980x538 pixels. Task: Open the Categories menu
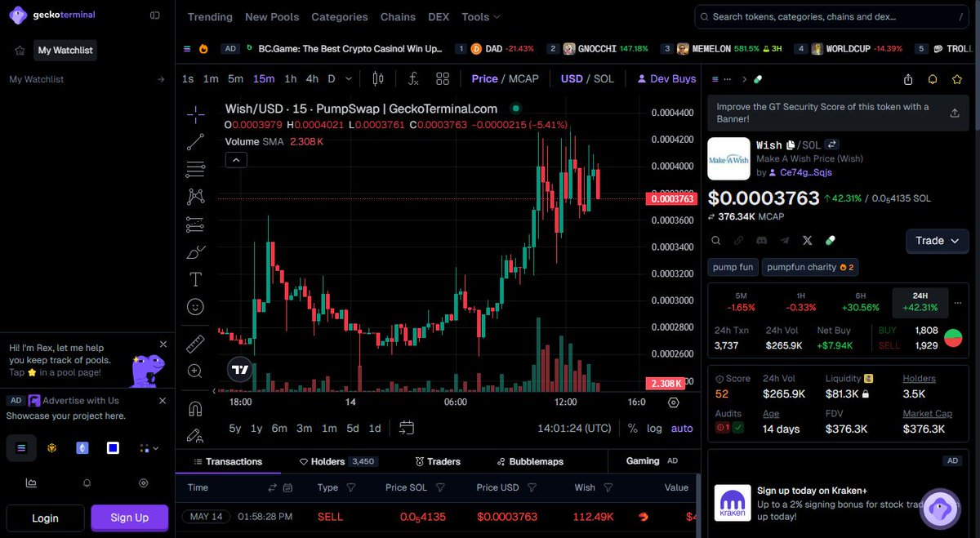(340, 16)
